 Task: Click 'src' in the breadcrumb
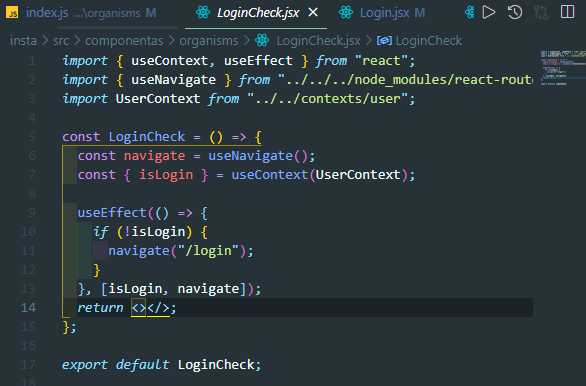(x=61, y=40)
